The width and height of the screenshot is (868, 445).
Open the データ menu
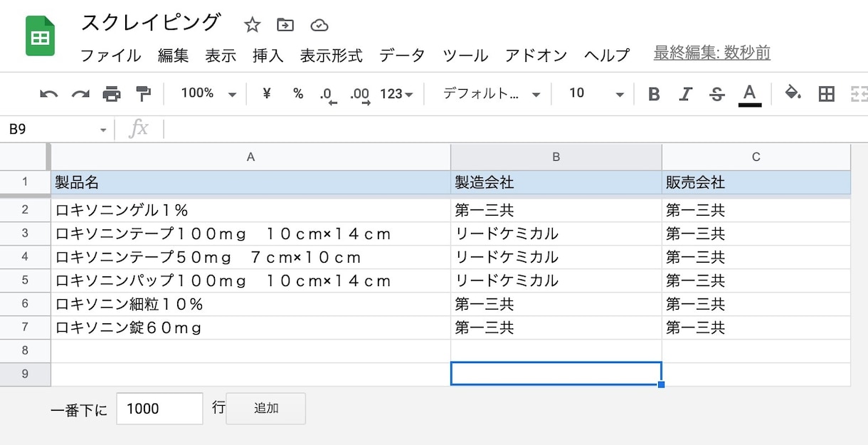[x=402, y=56]
